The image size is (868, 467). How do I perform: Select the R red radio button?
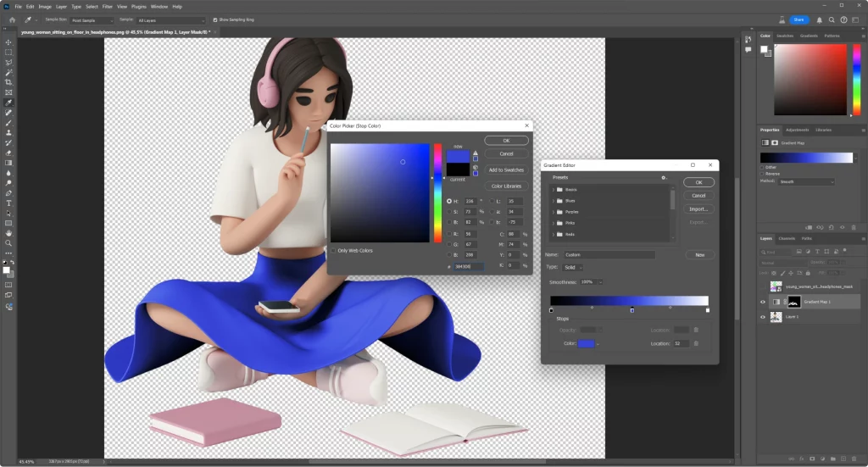coord(449,234)
